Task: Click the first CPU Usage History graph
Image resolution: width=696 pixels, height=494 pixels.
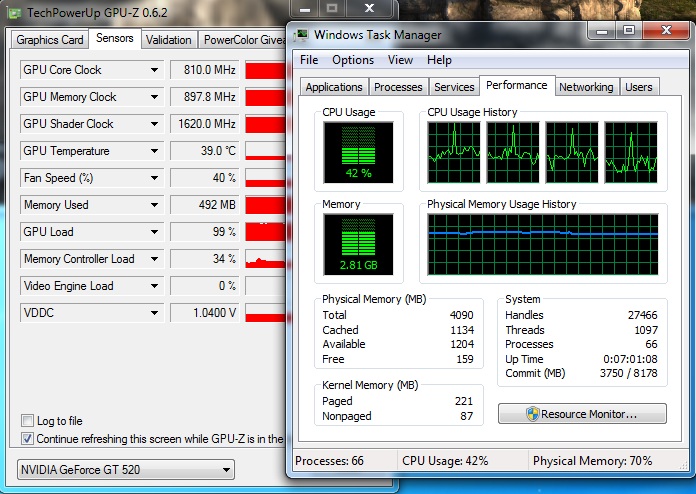Action: pyautogui.click(x=454, y=153)
